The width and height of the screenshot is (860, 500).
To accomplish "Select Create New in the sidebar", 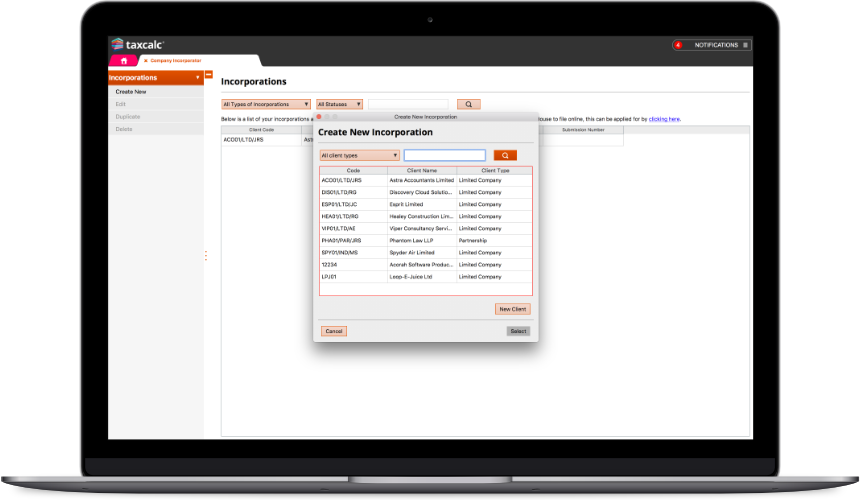I will click(x=131, y=92).
